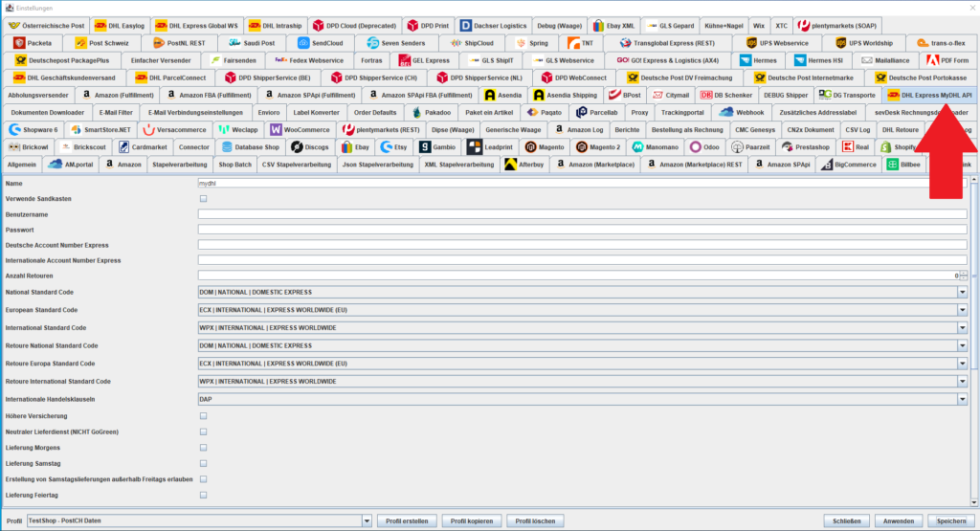Click the Shopware 6 icon

pyautogui.click(x=14, y=130)
